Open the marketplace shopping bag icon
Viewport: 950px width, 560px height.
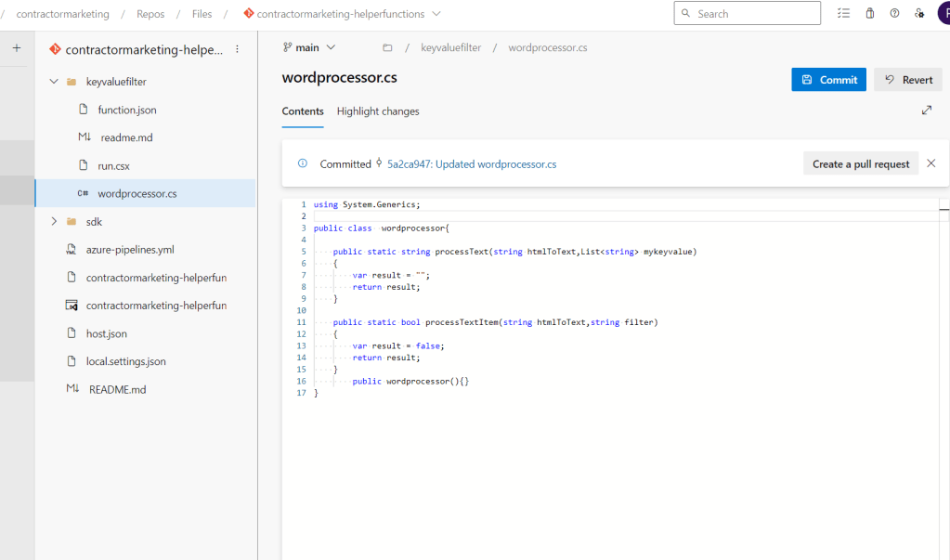pyautogui.click(x=869, y=13)
